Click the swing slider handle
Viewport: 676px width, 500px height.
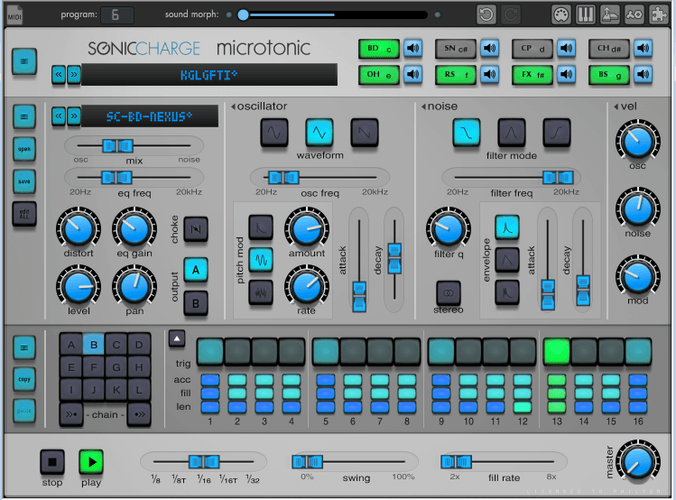(307, 461)
